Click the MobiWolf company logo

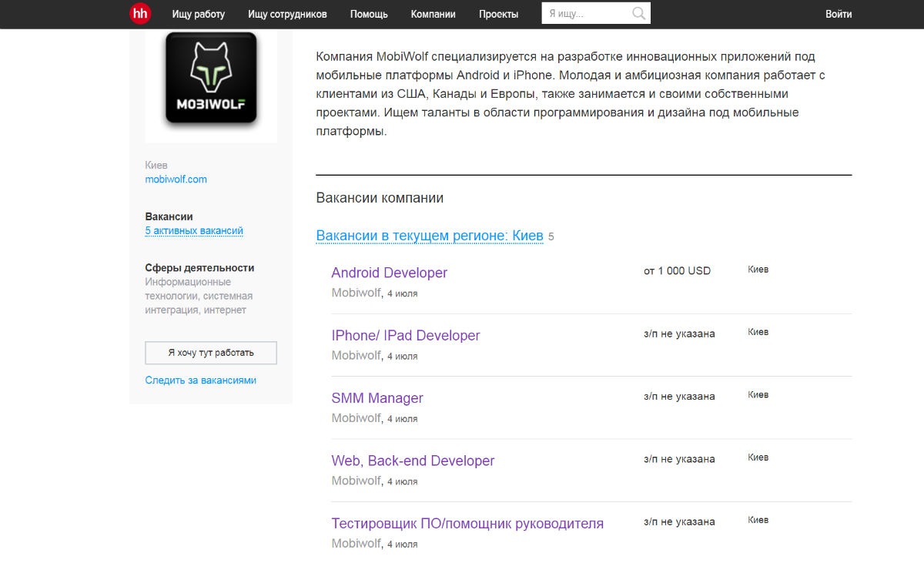(210, 80)
